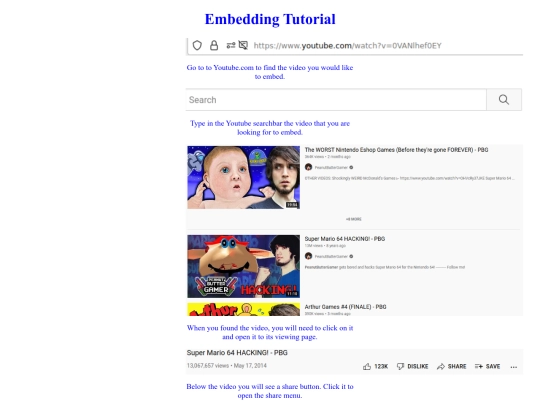Screen dimensions: 540x405
Task: Click the SHARE arrow button
Action: pyautogui.click(x=451, y=366)
